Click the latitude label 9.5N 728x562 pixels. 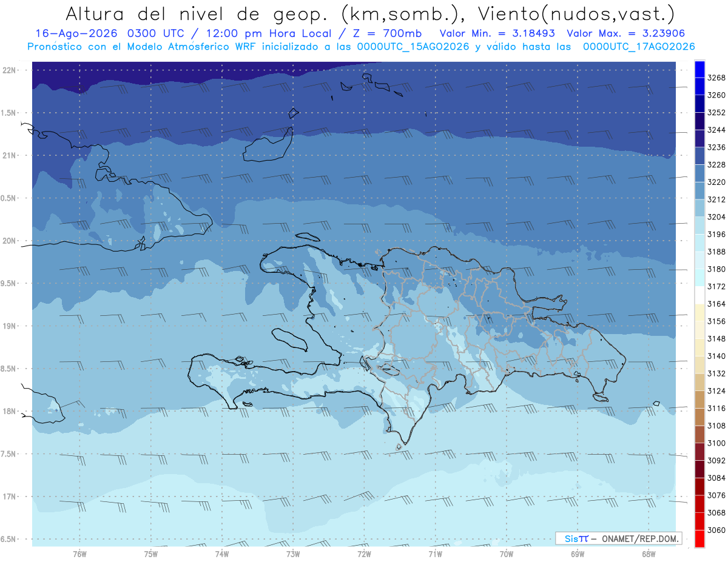click(7, 284)
